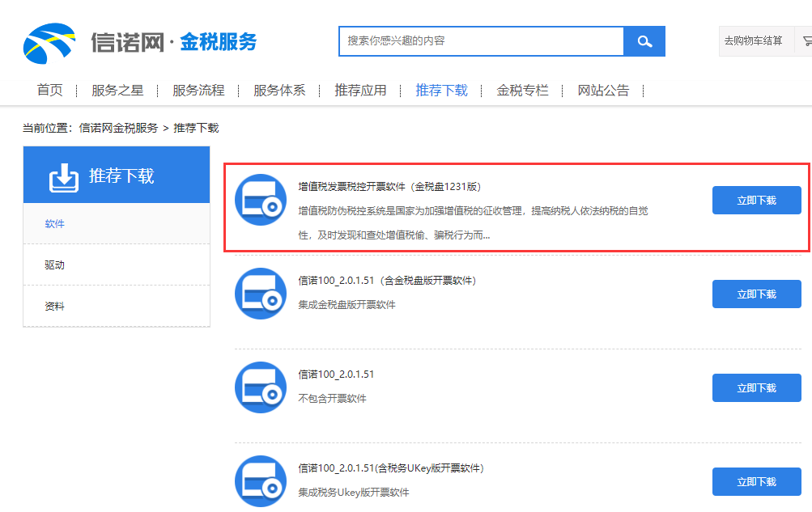
Task: Focus the 搜索你感兴趣的内容 search box
Action: click(x=482, y=41)
